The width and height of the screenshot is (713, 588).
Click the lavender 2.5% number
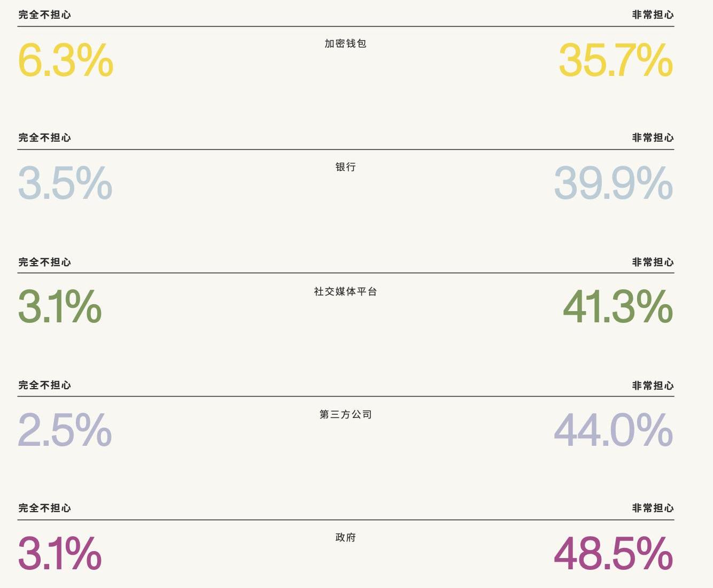tap(65, 430)
